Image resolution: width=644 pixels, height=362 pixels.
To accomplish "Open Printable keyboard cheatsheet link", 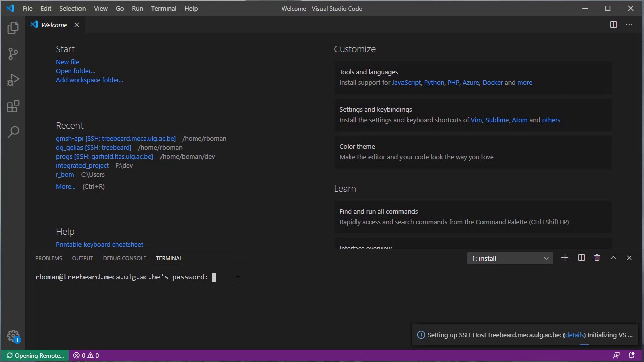I will 100,244.
